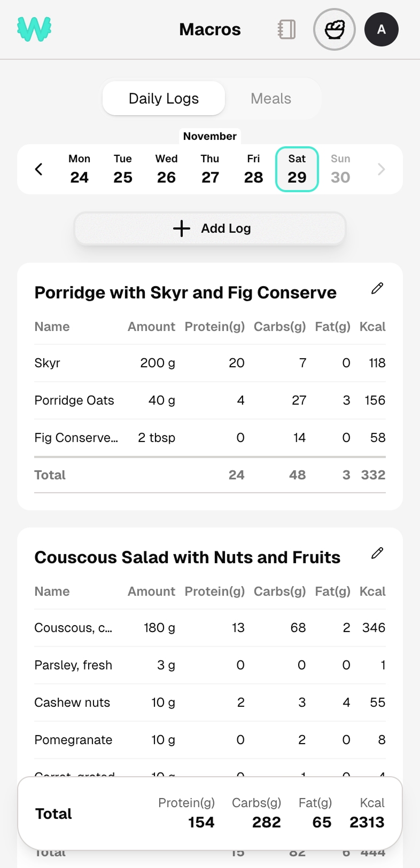Go to the previous week arrow

coord(38,170)
